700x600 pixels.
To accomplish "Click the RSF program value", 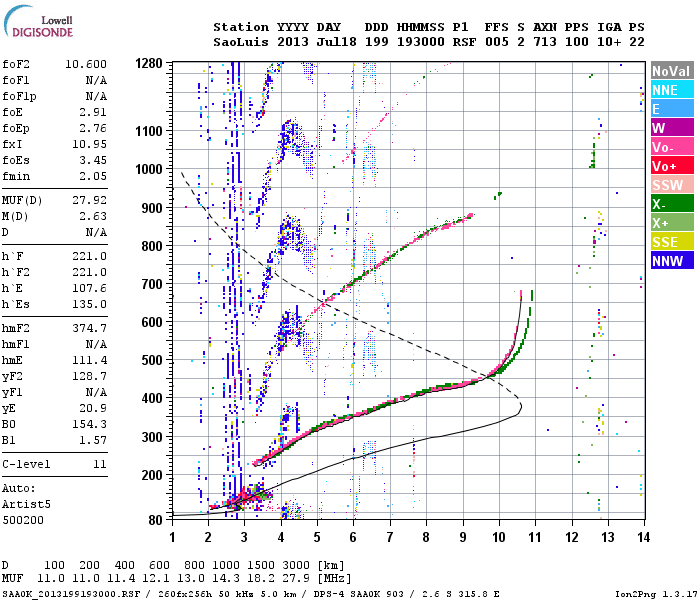I will pos(464,42).
